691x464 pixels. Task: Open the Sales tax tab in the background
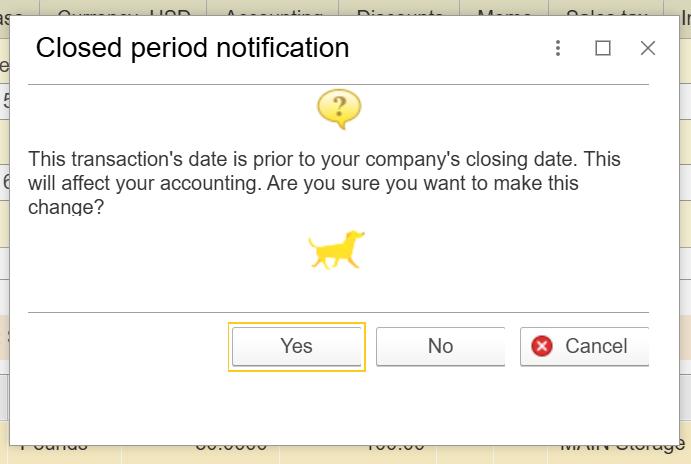(606, 8)
